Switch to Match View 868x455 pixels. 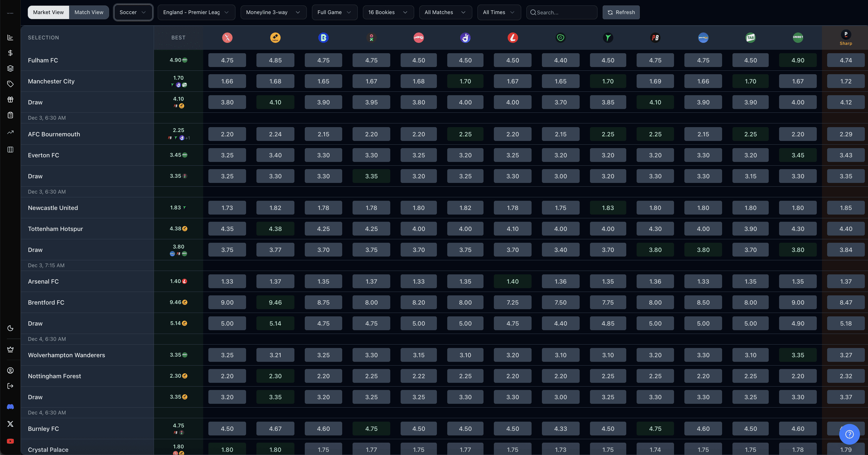[x=89, y=12]
